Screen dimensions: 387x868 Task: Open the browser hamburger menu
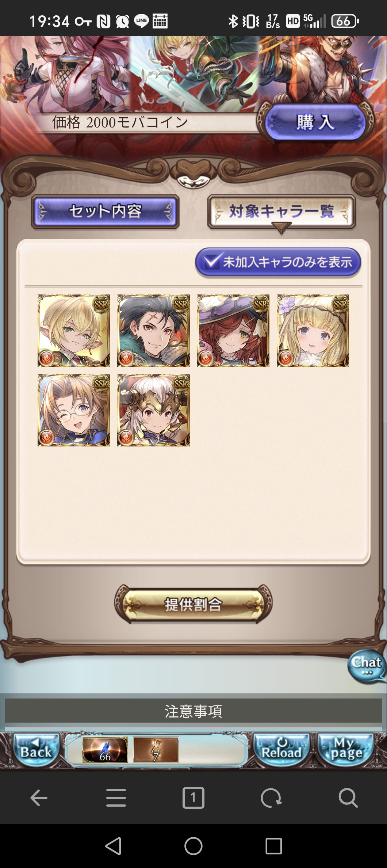point(116,797)
